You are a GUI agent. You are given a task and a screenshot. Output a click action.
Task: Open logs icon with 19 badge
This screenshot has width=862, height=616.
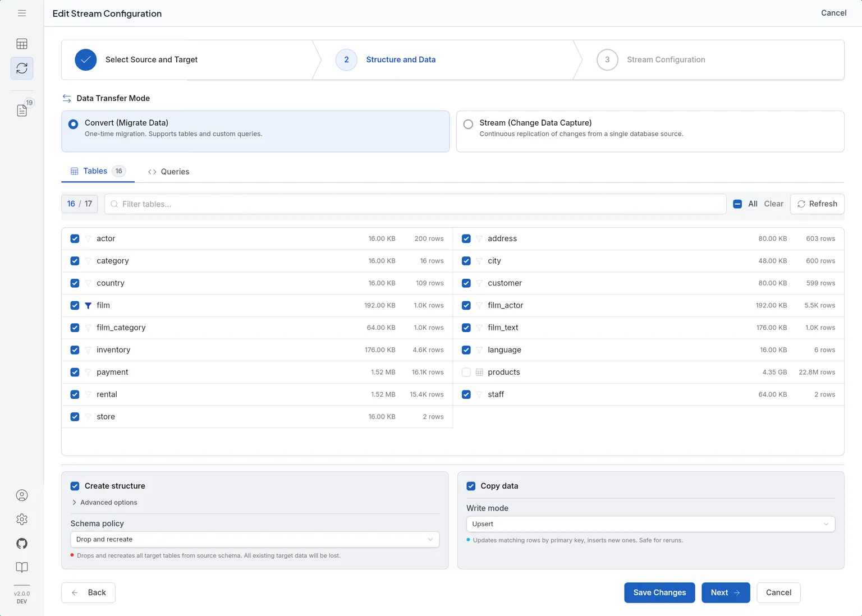tap(22, 110)
